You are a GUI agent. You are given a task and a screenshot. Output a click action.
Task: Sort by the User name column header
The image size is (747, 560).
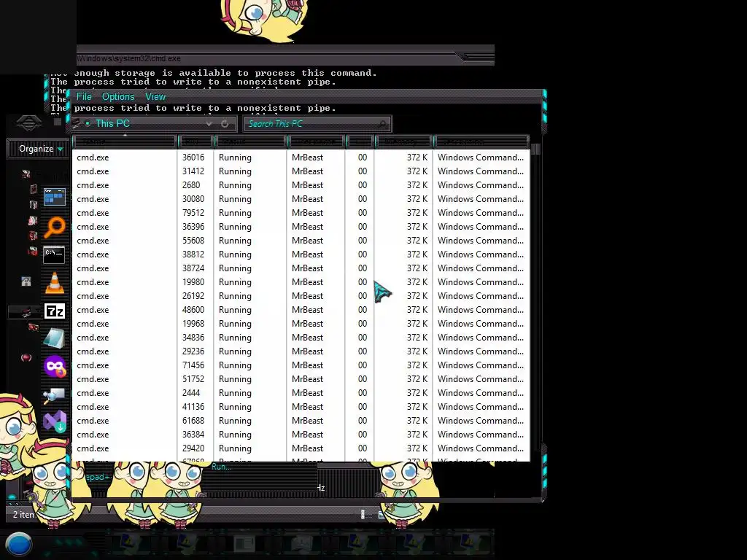(315, 141)
